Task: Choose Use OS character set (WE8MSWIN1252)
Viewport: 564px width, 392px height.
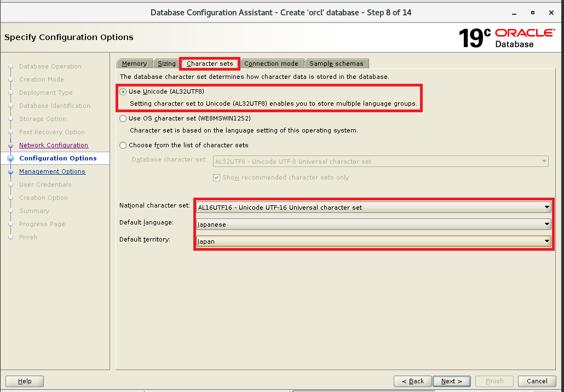Action: [x=123, y=118]
